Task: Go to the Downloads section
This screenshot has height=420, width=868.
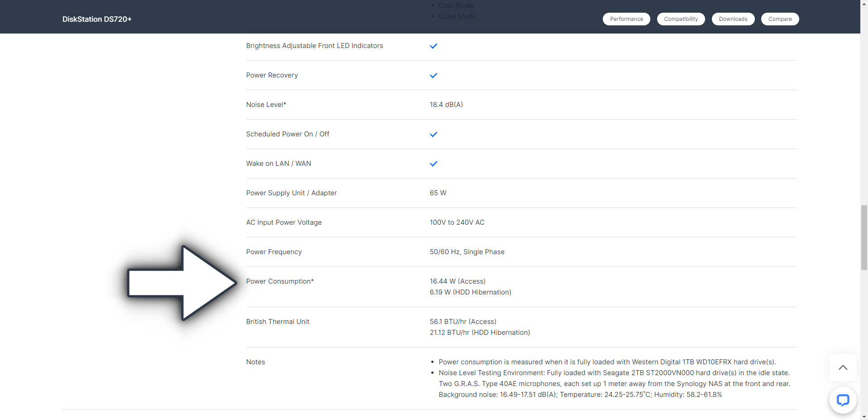Action: click(x=733, y=19)
